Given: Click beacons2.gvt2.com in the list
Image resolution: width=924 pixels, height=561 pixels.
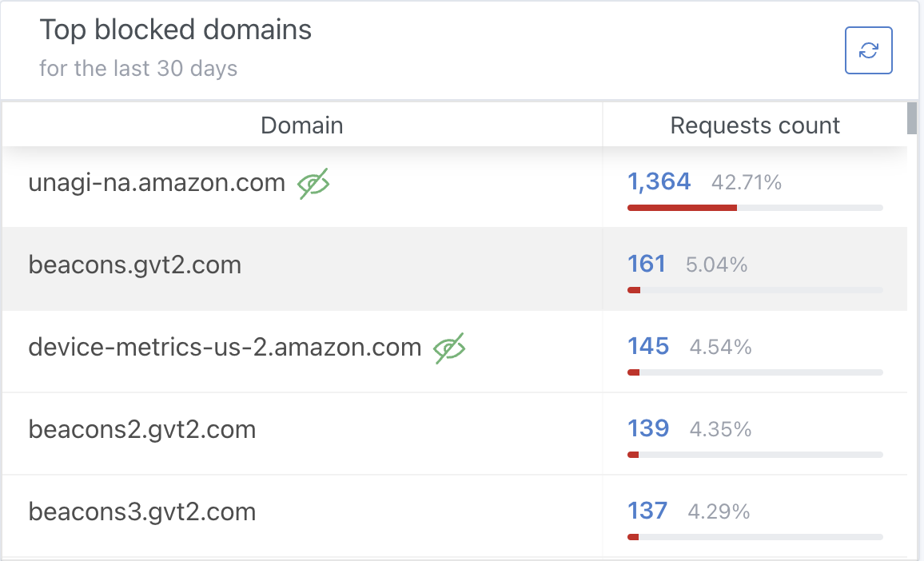Looking at the screenshot, I should pos(142,430).
